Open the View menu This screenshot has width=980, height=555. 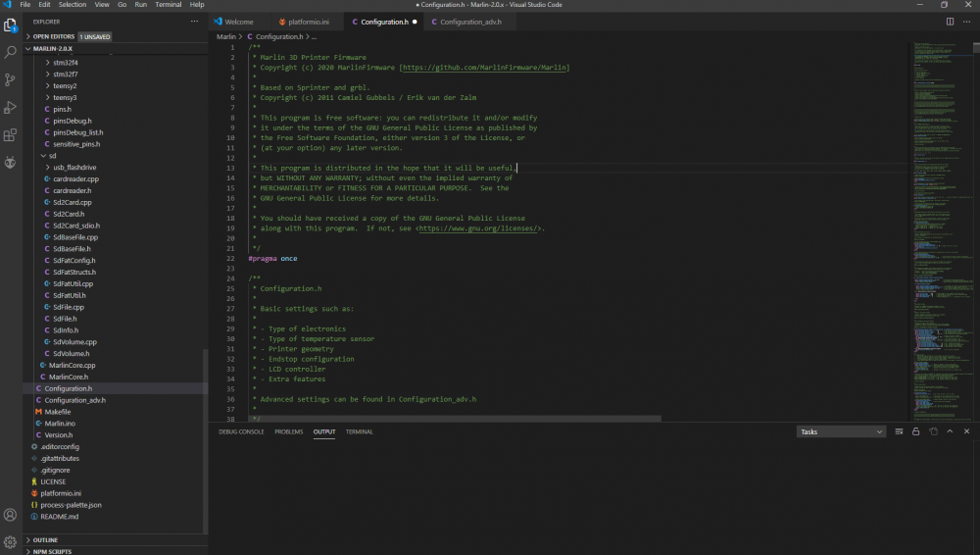[102, 4]
